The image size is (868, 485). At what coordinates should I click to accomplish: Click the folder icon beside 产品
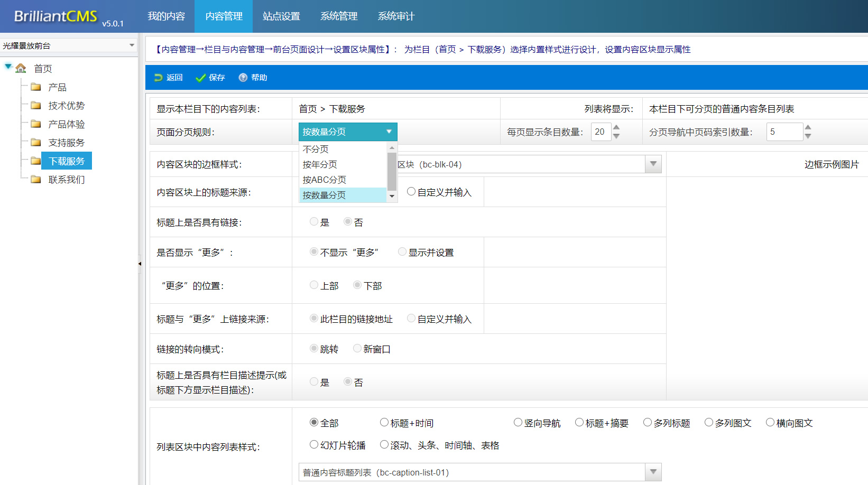[x=36, y=87]
